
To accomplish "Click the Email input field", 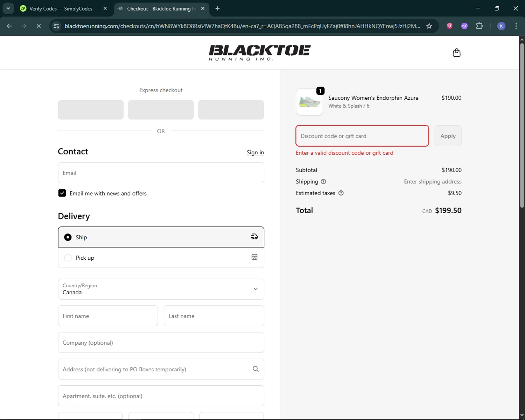I will click(x=161, y=173).
